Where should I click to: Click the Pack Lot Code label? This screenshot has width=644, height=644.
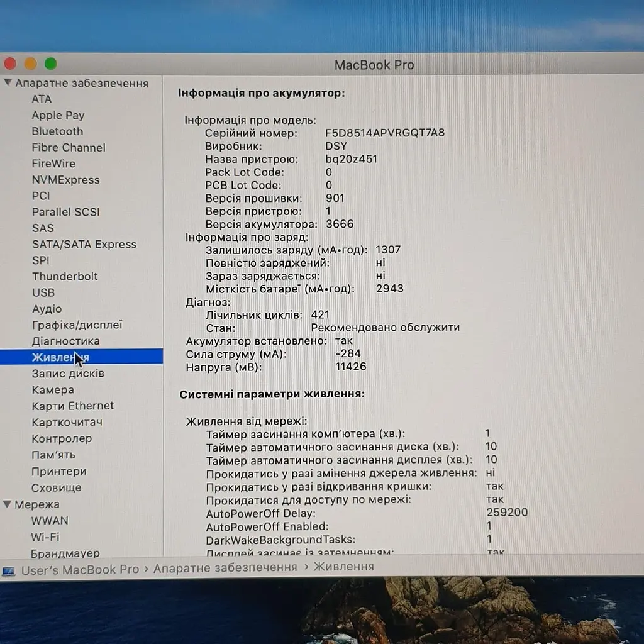245,172
